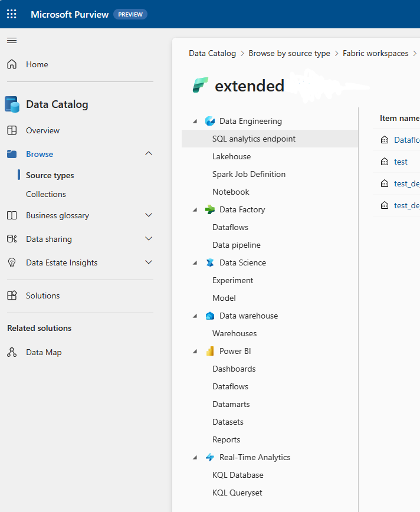Open the app launcher waffle icon
This screenshot has height=512, width=420.
pos(12,14)
